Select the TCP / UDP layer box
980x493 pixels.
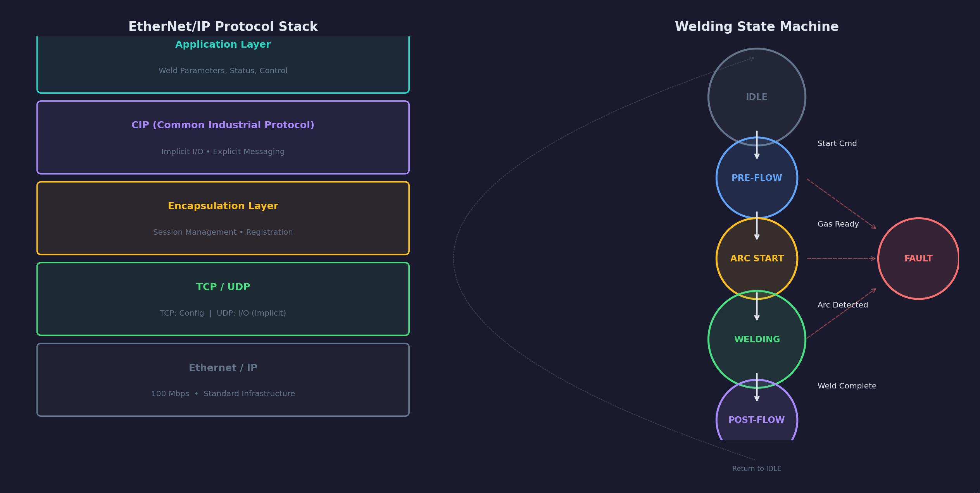pyautogui.click(x=223, y=299)
